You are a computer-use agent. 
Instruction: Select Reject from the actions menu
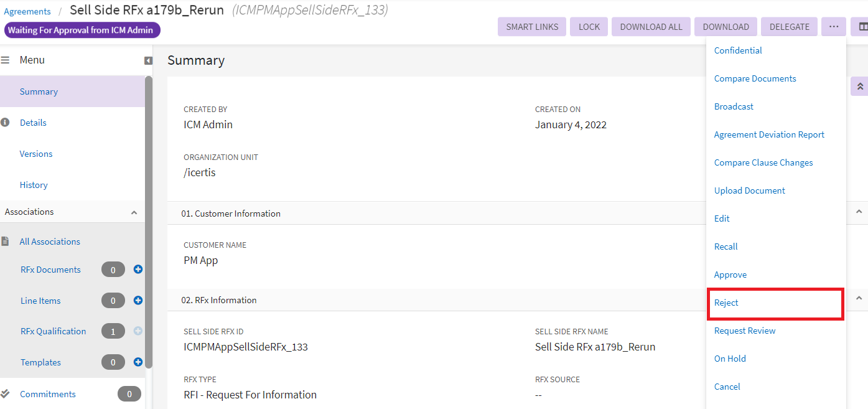(726, 303)
